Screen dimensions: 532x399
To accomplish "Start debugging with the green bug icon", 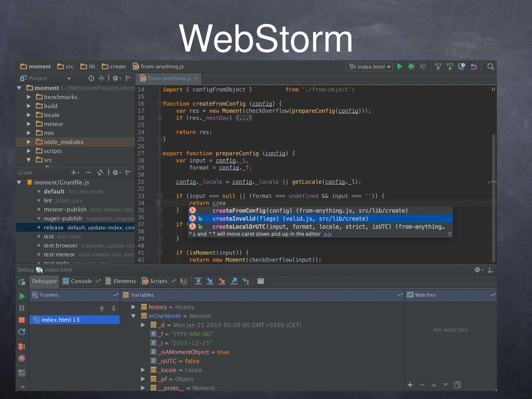I will click(x=411, y=66).
